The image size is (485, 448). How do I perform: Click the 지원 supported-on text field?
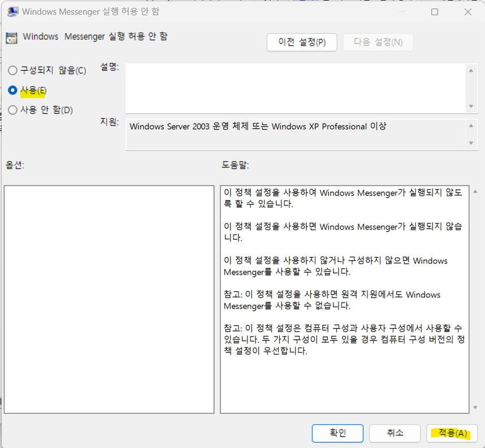click(296, 135)
